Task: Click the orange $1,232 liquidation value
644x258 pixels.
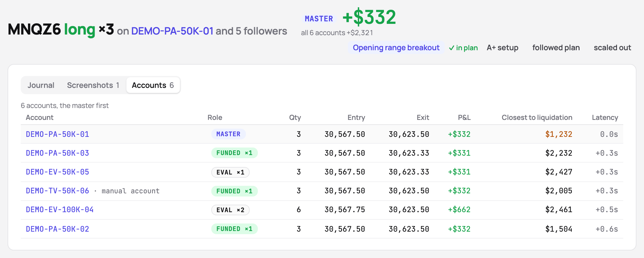Action: (559, 134)
